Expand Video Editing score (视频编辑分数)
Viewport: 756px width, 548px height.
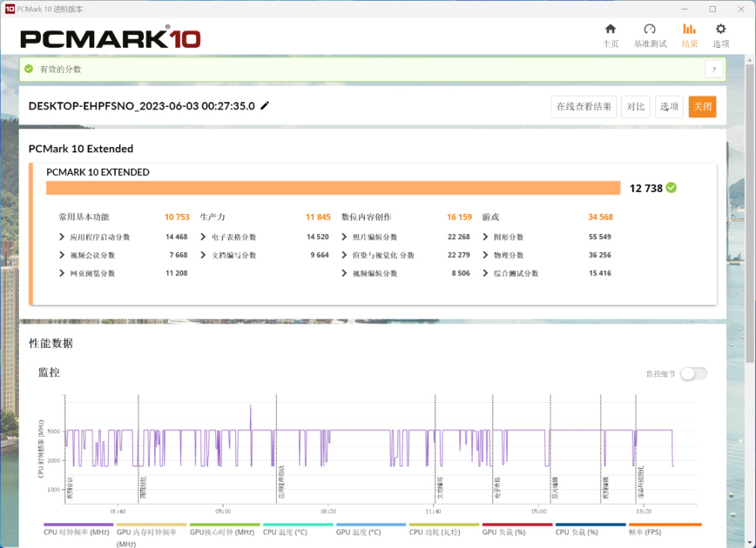[344, 273]
